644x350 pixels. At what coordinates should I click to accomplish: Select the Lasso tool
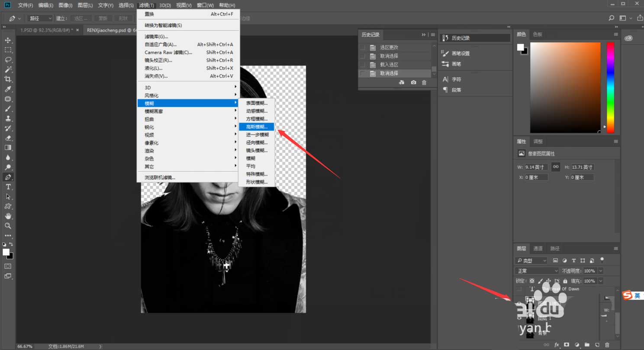tap(8, 60)
